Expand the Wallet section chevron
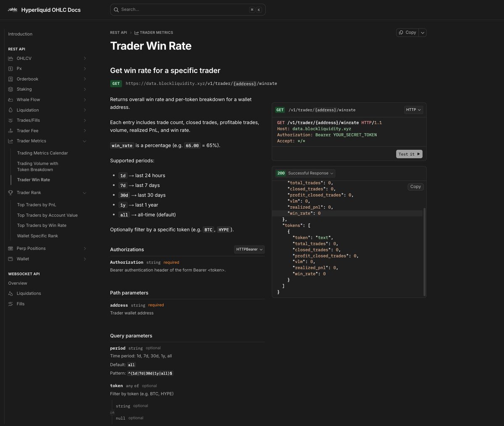 [x=85, y=259]
